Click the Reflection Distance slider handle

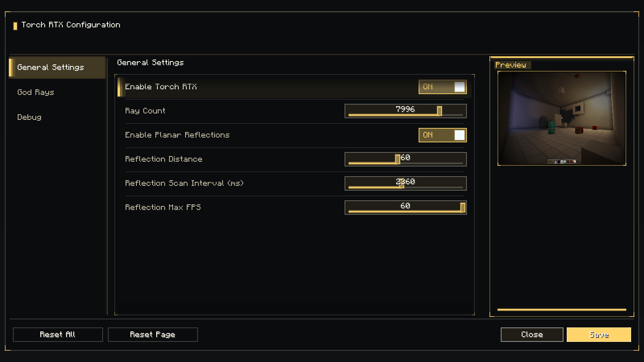pyautogui.click(x=398, y=159)
